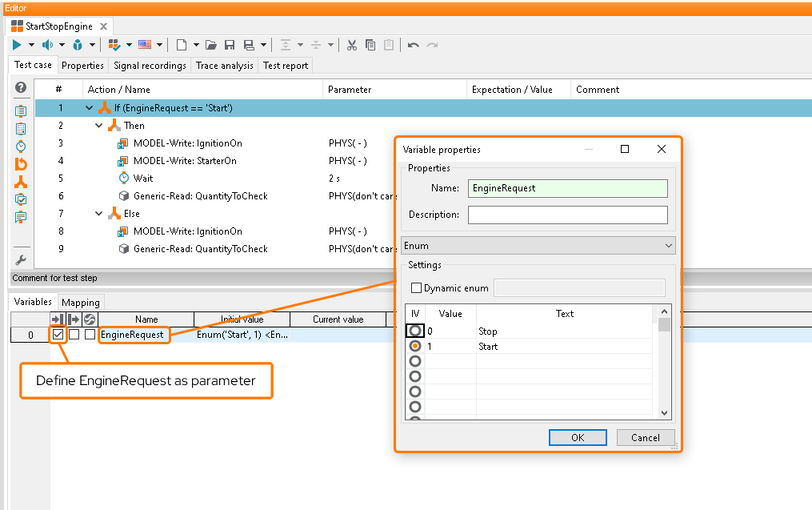Click the help question mark icon
The width and height of the screenshot is (812, 510).
(21, 87)
